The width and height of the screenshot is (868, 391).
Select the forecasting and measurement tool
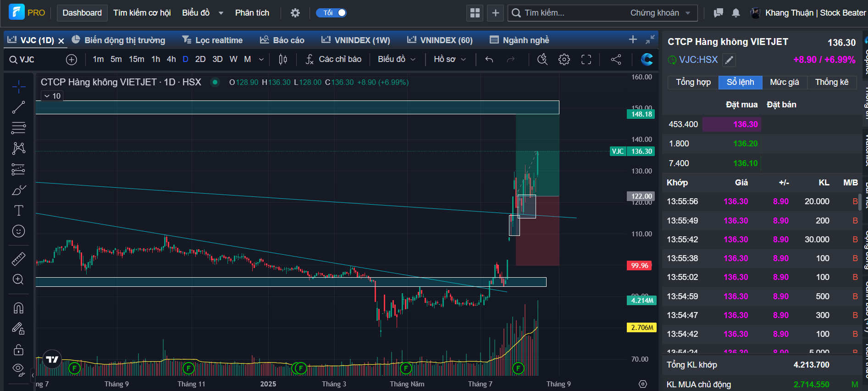tap(19, 169)
